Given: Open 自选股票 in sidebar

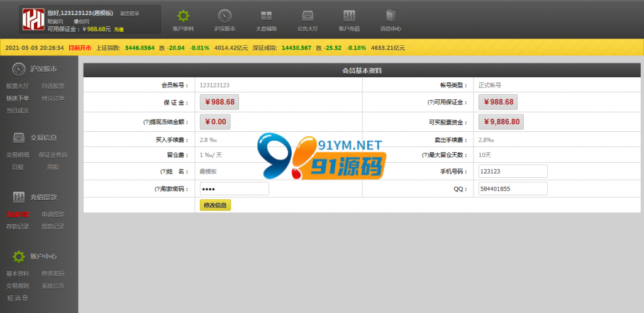Looking at the screenshot, I should [53, 86].
